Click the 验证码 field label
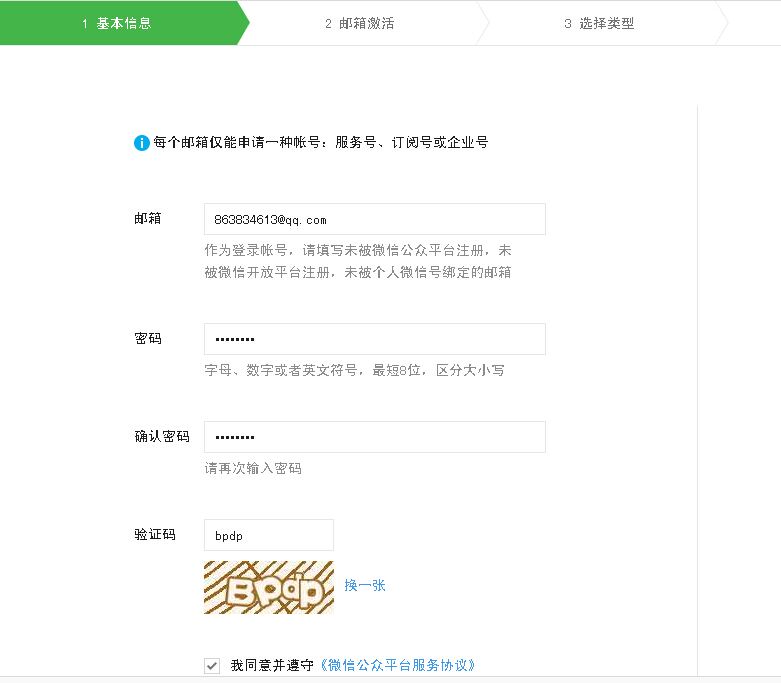Image resolution: width=781 pixels, height=683 pixels. [155, 535]
